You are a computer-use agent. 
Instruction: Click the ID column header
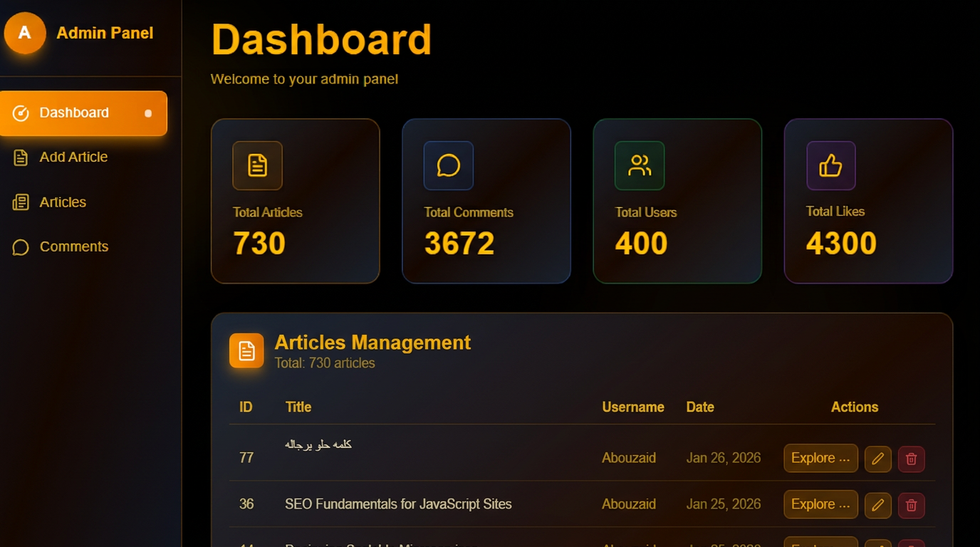pos(246,407)
